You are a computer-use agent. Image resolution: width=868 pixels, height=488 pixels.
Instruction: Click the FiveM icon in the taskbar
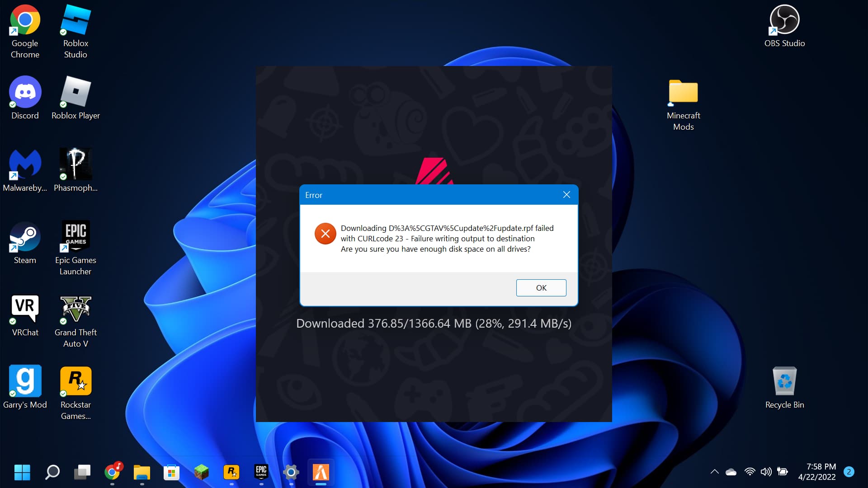click(x=321, y=472)
